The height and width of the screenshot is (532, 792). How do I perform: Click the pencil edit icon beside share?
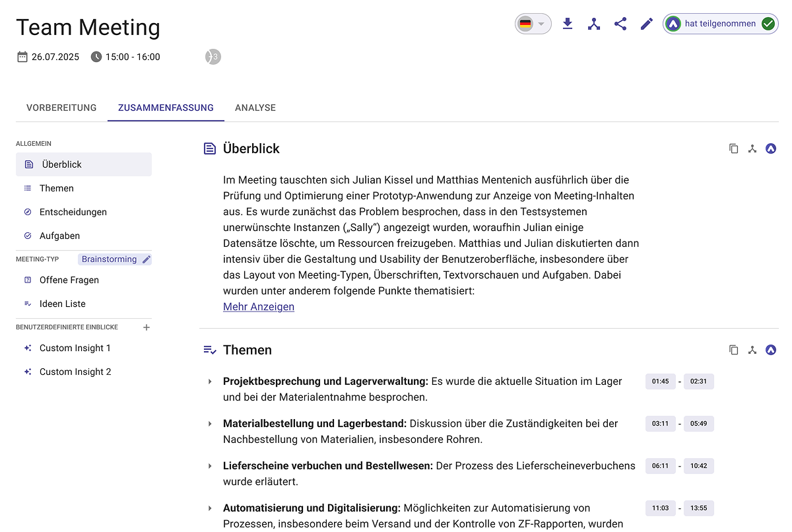click(647, 24)
